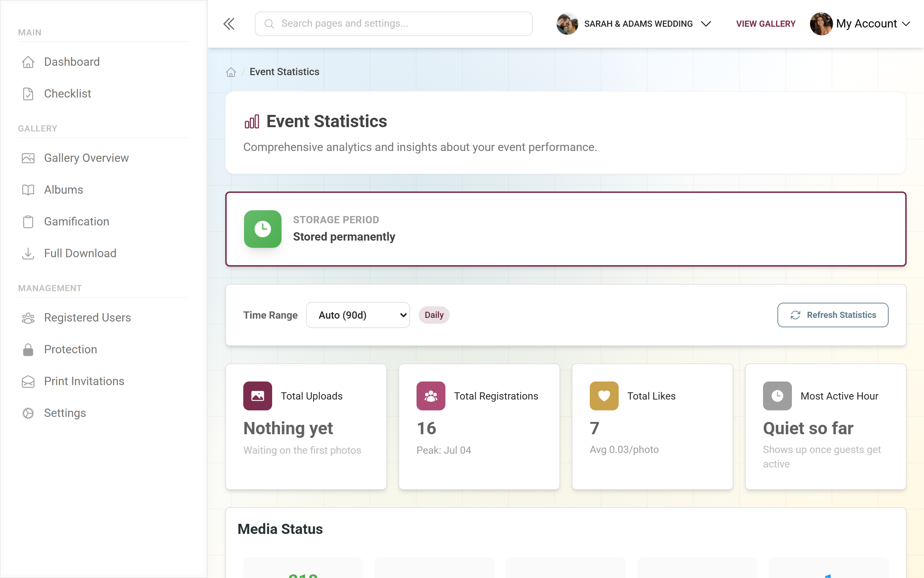This screenshot has width=924, height=578.
Task: Click the VIEW GALLERY link
Action: coord(766,24)
